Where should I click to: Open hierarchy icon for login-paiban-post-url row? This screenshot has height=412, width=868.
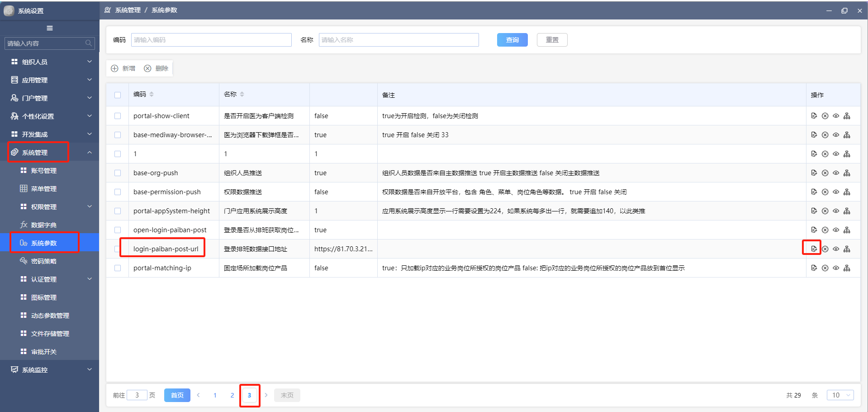pyautogui.click(x=847, y=249)
